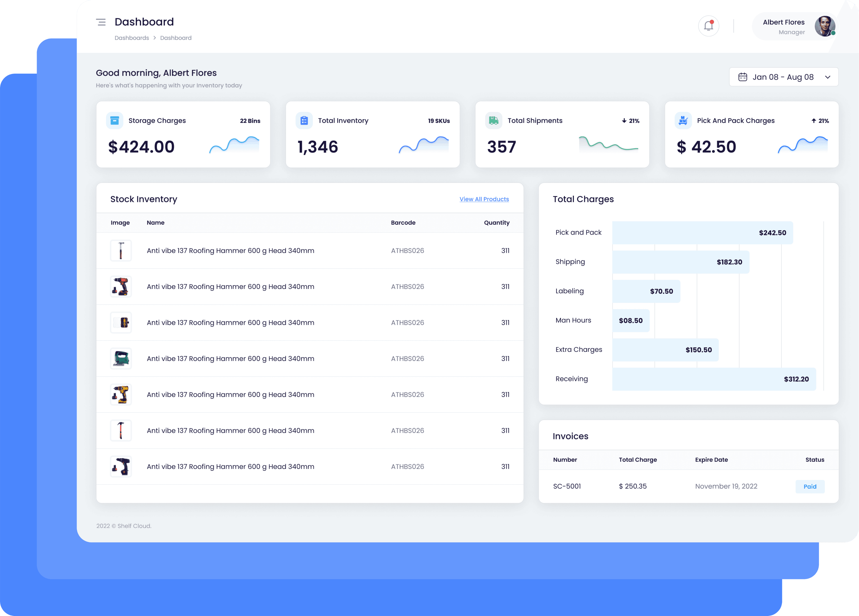Viewport: 859px width, 616px height.
Task: Open the Jan 08 - Aug 08 date range dropdown
Action: pos(784,77)
